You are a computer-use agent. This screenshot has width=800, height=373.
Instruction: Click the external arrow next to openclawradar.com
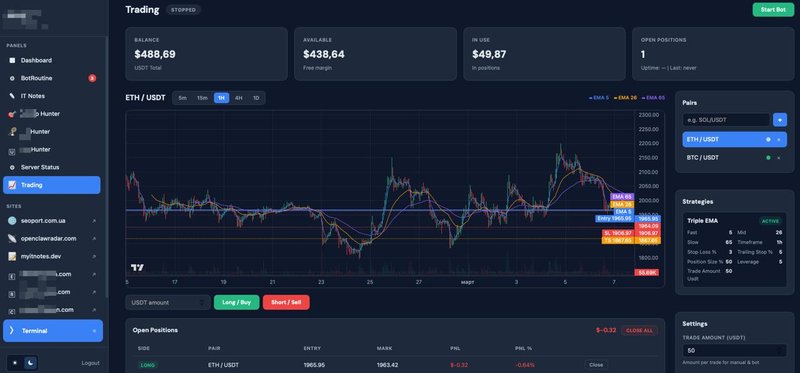tap(94, 239)
